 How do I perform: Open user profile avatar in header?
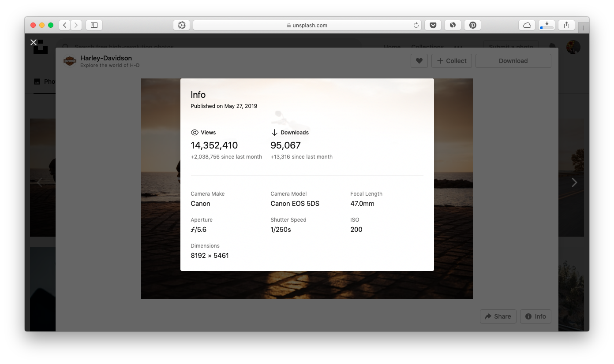[573, 47]
